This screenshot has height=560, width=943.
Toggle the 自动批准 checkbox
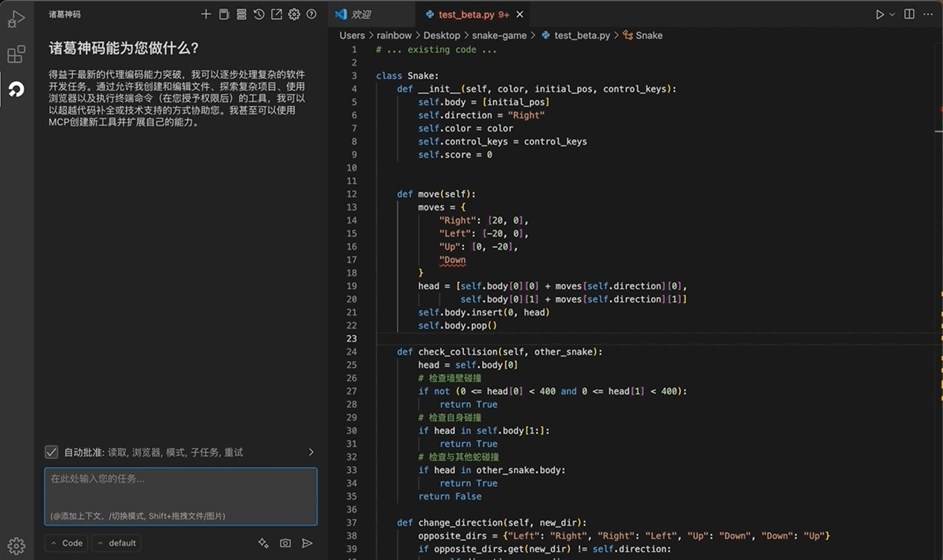coord(51,452)
